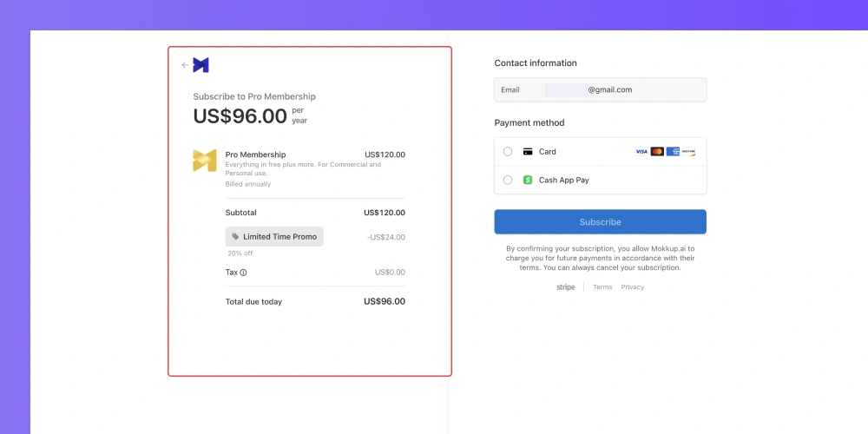This screenshot has height=434, width=868.
Task: Click the green Cash App icon
Action: (x=528, y=180)
